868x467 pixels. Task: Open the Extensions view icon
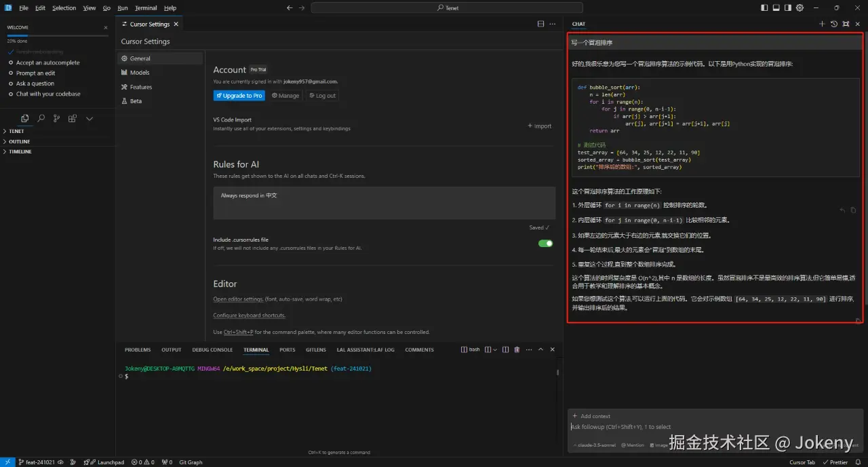coord(73,118)
